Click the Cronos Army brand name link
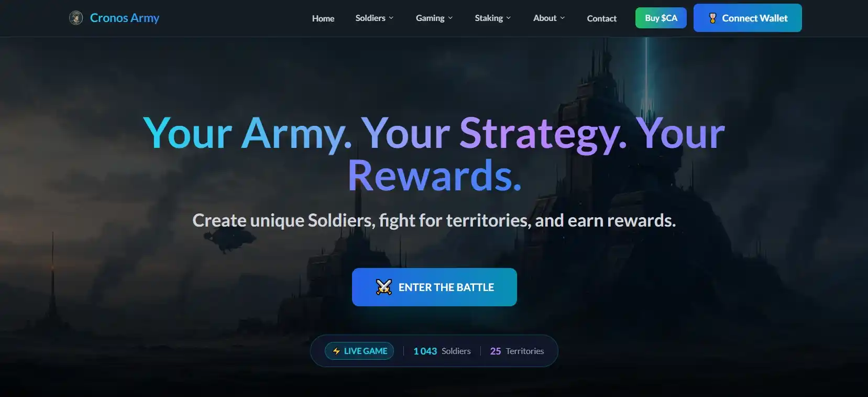 125,18
